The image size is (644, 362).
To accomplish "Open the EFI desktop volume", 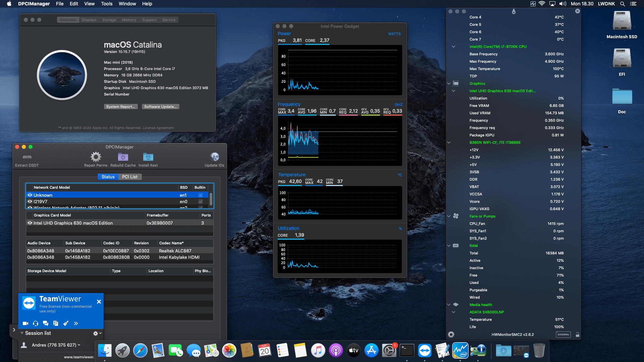I will [x=622, y=58].
